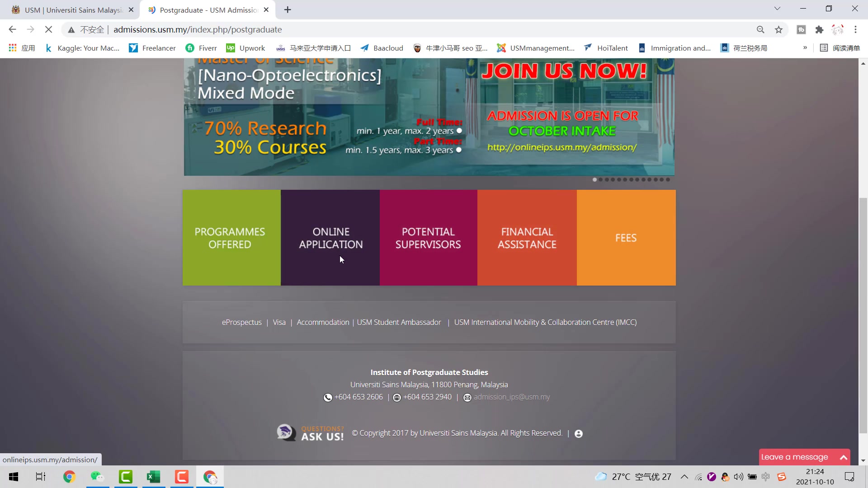Show hidden system tray icons
The height and width of the screenshot is (488, 868).
684,477
